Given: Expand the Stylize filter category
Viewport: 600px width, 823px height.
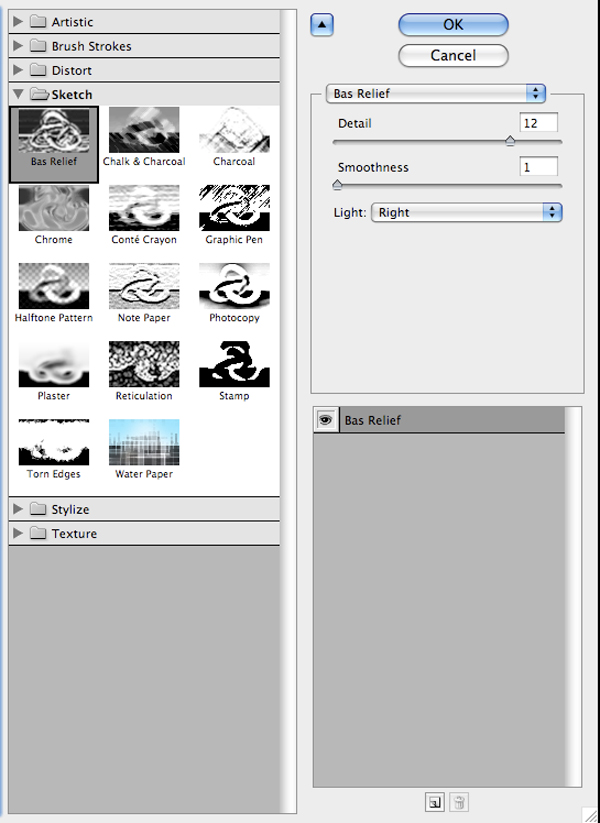Looking at the screenshot, I should (18, 509).
